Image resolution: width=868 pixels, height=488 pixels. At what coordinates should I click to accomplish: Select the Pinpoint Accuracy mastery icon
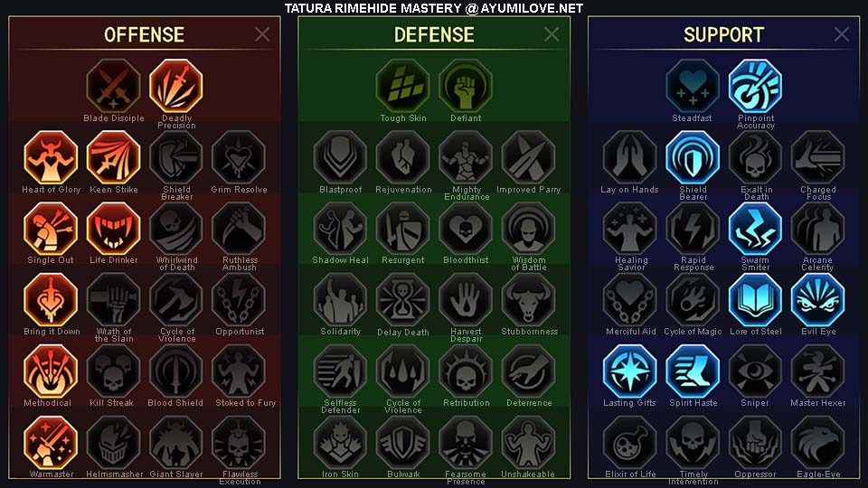point(755,87)
